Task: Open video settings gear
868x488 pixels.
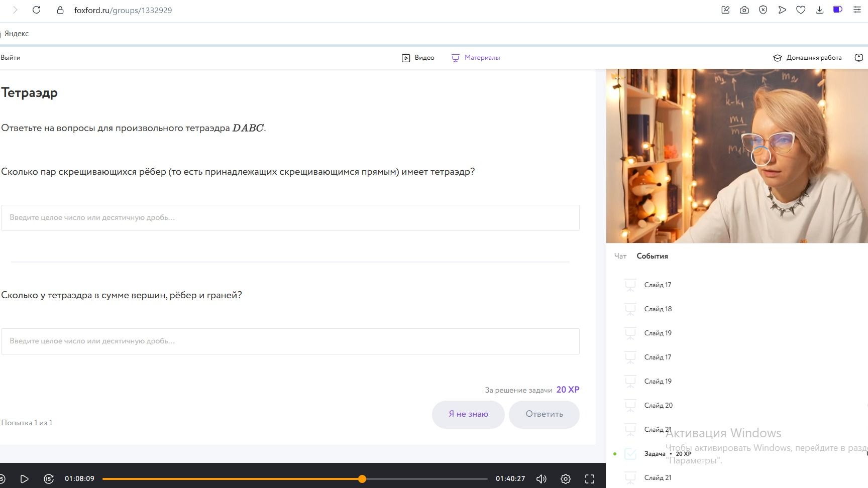Action: click(x=566, y=479)
